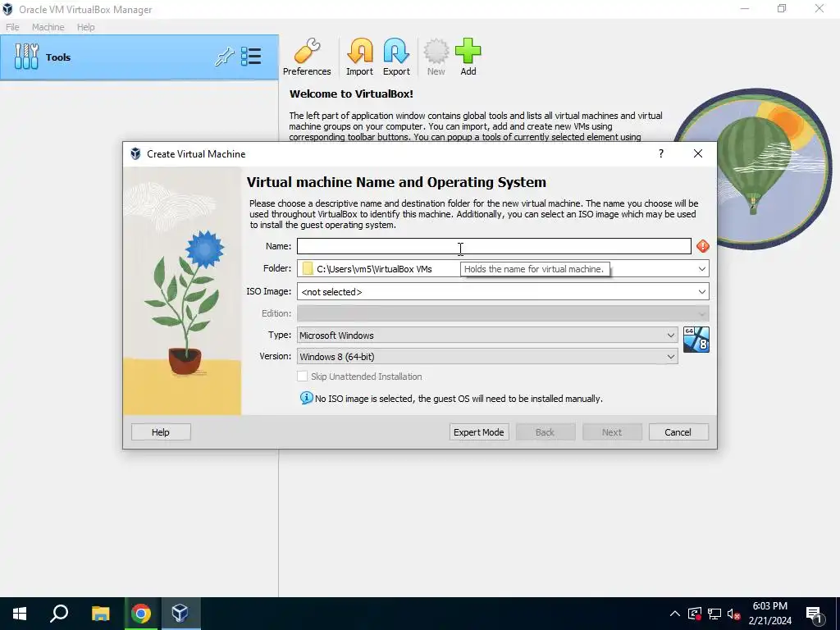Image resolution: width=840 pixels, height=630 pixels.
Task: Click the security alert tray icon
Action: pos(694,614)
